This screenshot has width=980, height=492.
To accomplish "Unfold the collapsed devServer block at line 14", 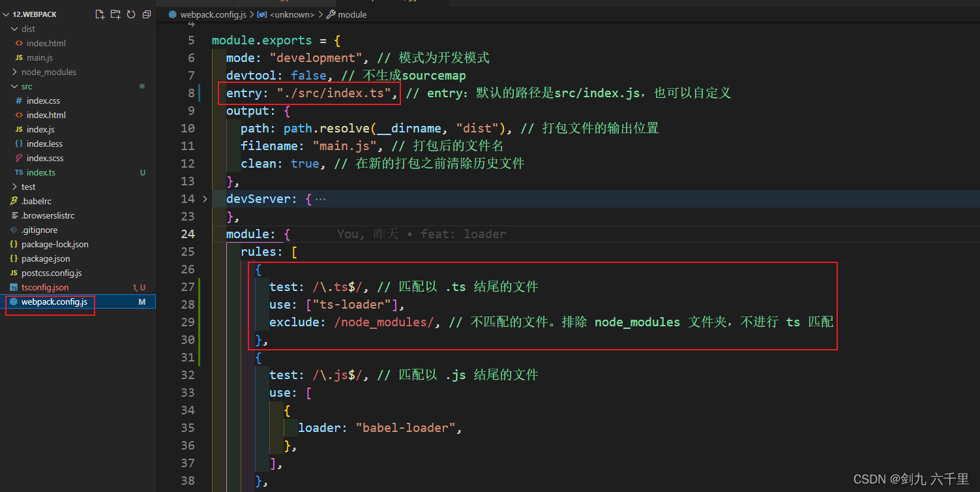I will pos(205,198).
